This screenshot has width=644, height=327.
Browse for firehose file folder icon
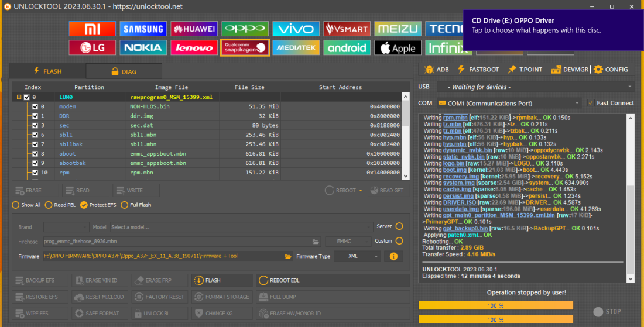click(316, 242)
